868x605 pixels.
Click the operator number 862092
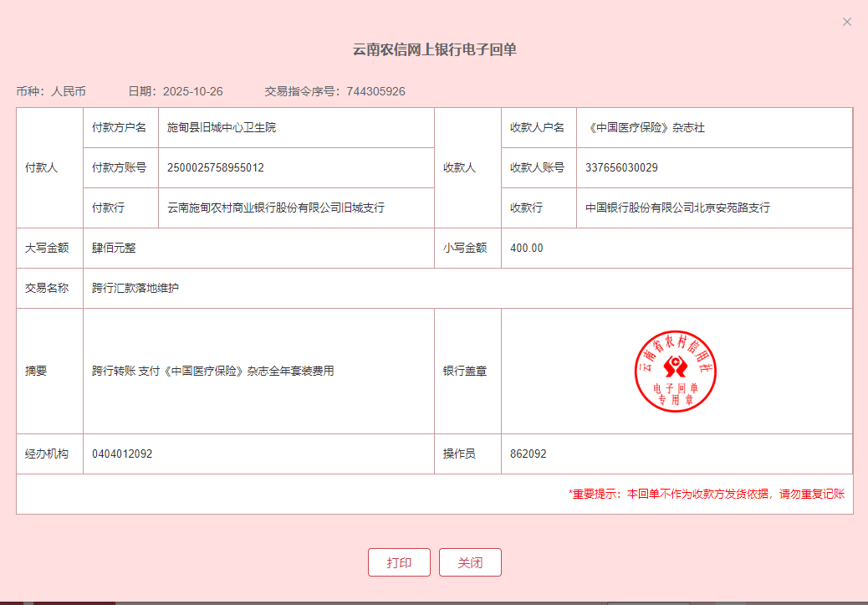click(x=528, y=454)
